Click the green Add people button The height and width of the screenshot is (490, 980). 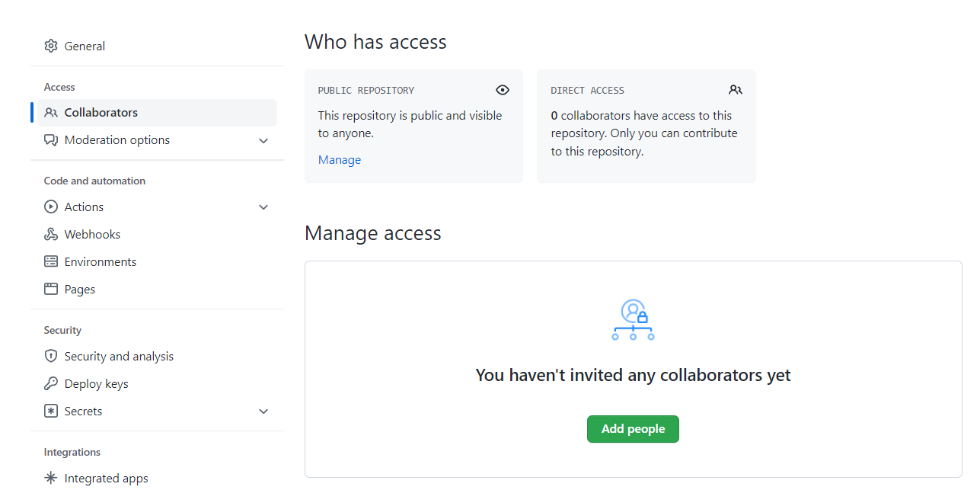(x=633, y=429)
